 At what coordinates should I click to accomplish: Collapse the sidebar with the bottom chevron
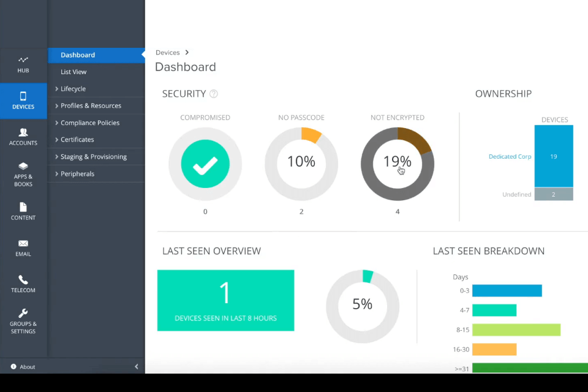coord(136,366)
